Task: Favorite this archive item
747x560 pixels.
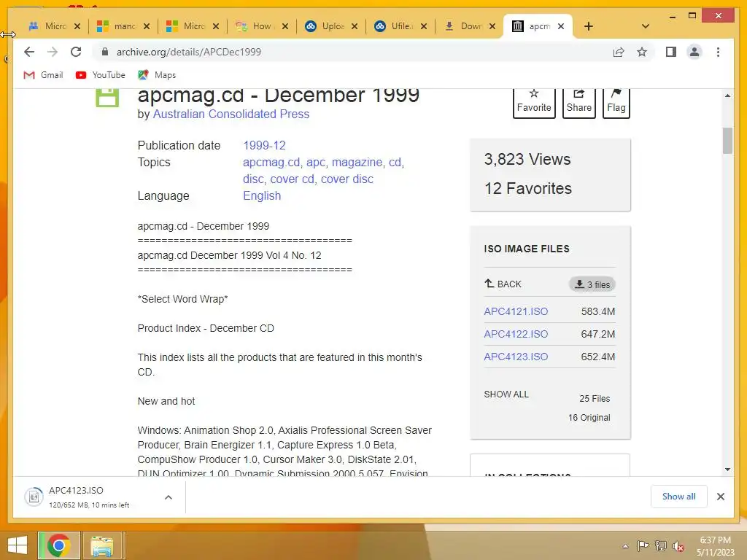Action: [x=533, y=102]
